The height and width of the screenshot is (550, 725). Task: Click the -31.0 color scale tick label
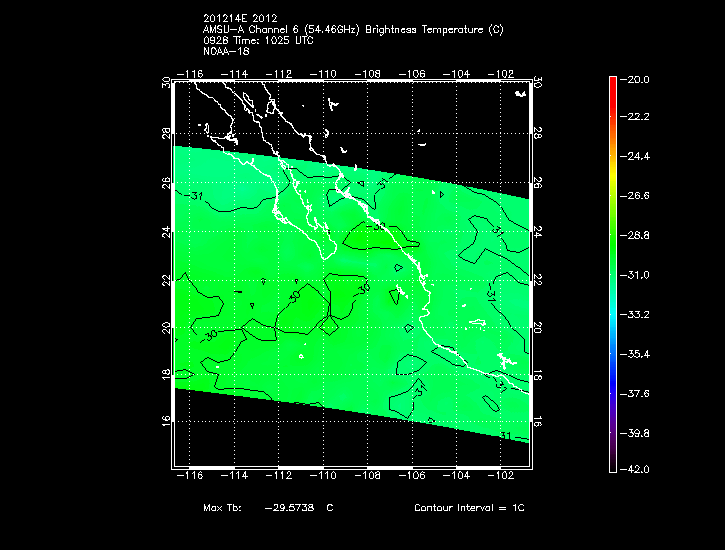point(634,275)
